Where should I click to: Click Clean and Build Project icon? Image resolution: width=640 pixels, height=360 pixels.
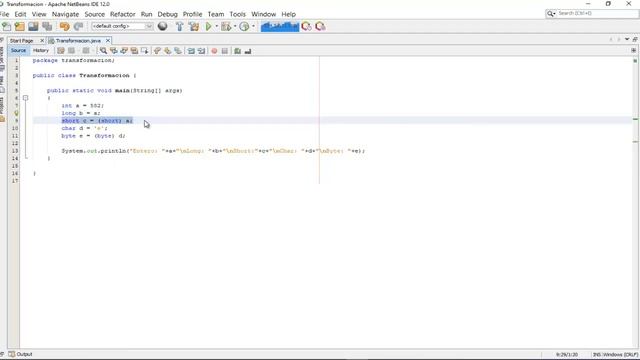click(x=194, y=27)
